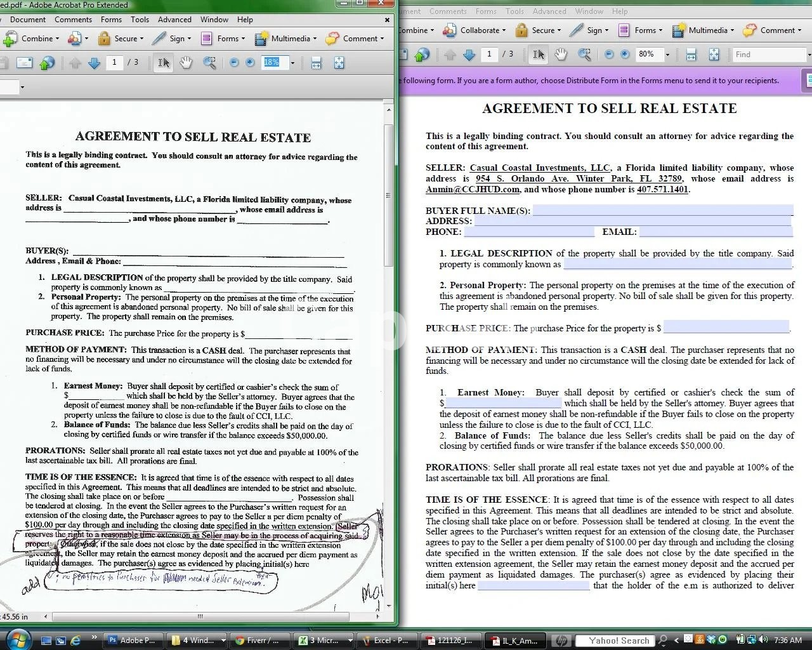This screenshot has width=812, height=650.
Task: Expand Collaborate dropdown in right window
Action: tap(475, 30)
